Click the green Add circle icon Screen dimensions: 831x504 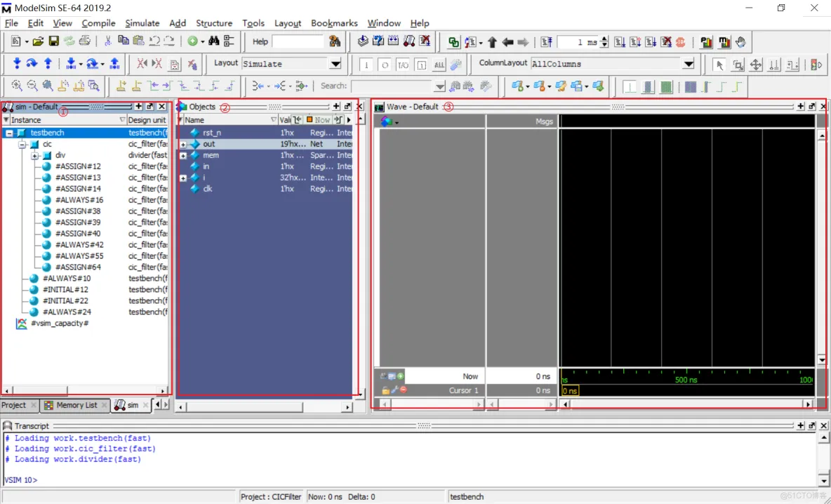[192, 41]
